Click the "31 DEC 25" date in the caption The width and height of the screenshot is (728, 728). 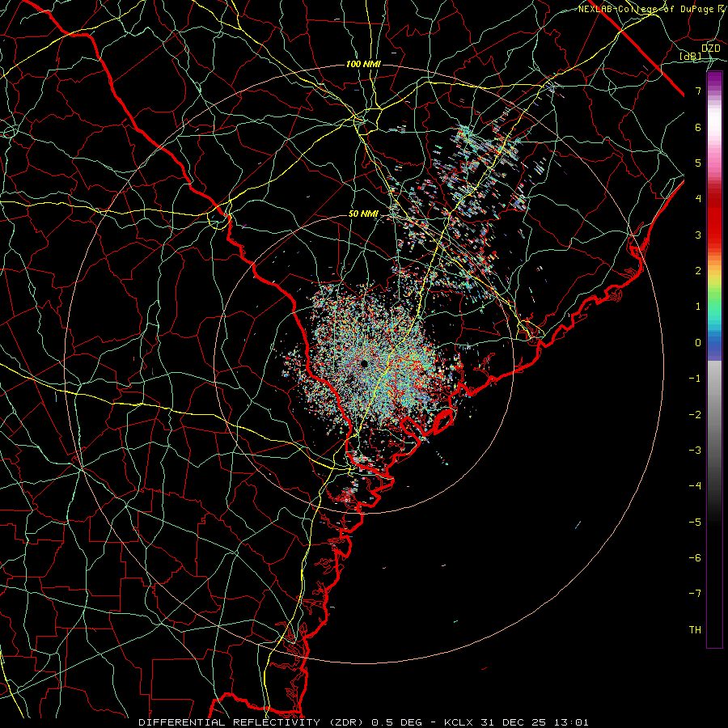pos(513,722)
